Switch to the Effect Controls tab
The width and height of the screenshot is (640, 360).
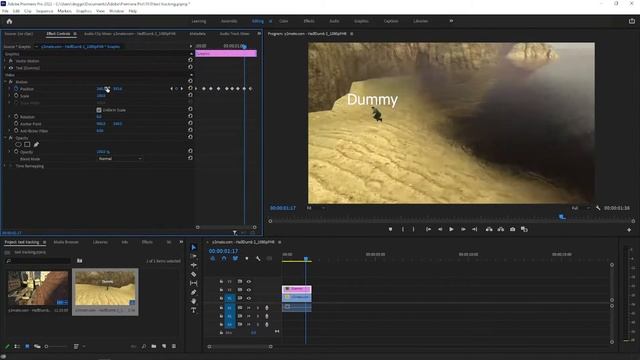click(x=58, y=34)
